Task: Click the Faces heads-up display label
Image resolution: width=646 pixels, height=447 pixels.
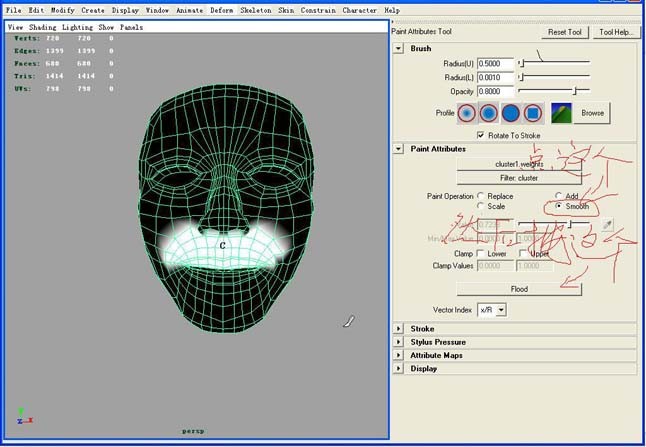Action: tap(27, 63)
